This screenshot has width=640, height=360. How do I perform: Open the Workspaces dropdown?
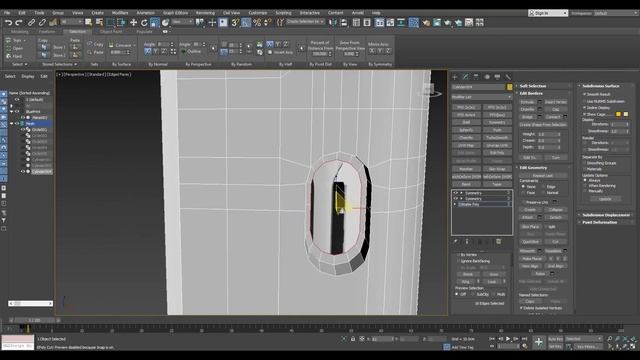616,13
